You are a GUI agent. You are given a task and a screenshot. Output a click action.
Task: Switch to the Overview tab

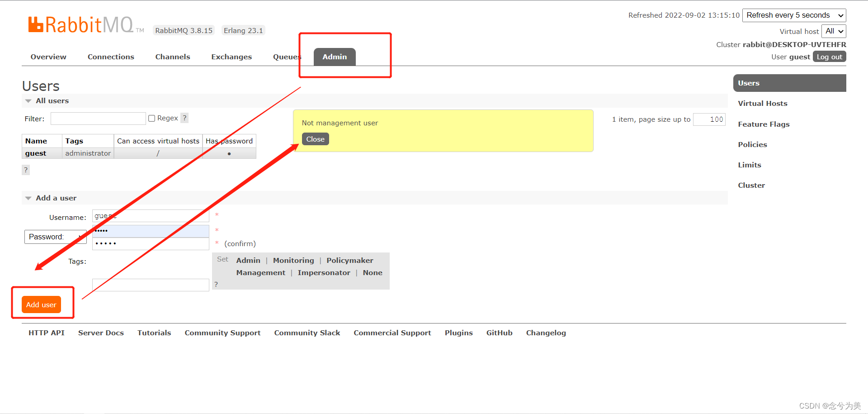[48, 57]
